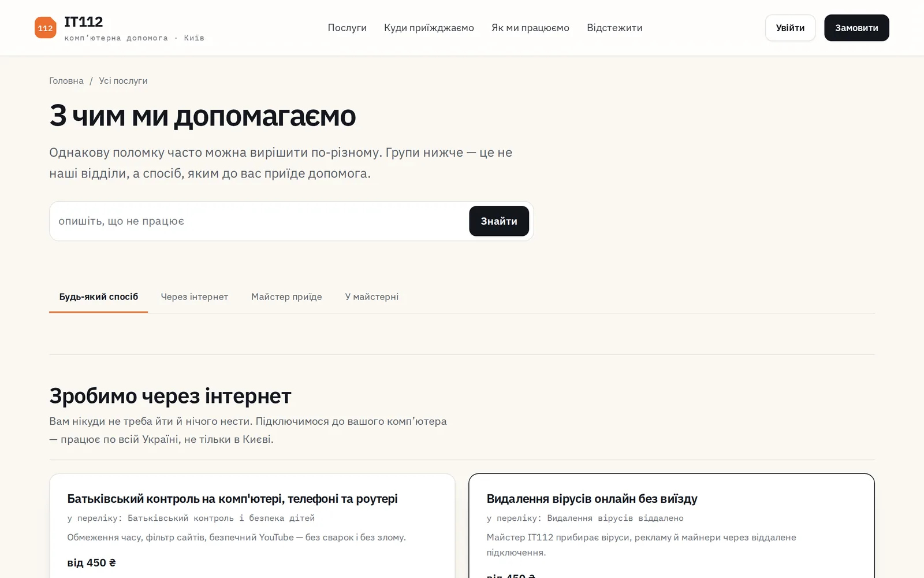Open the Батьківський контроль service card title
Image resolution: width=924 pixels, height=578 pixels.
[233, 498]
